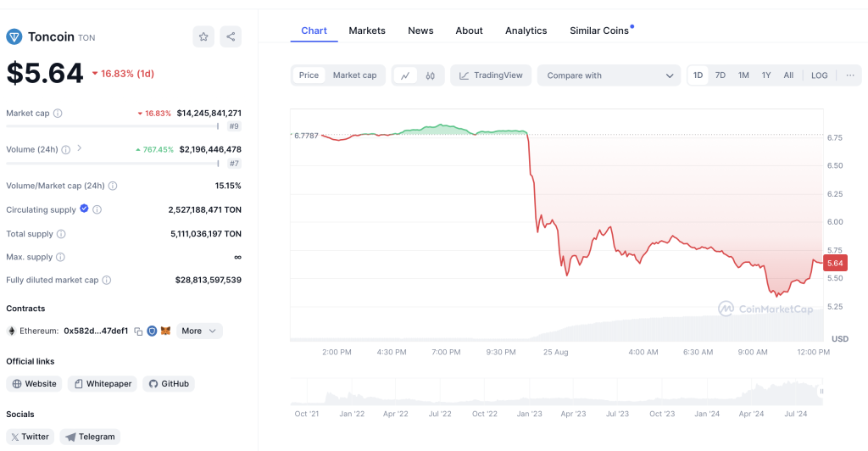
Task: Add token to MetaMask fox icon
Action: tap(165, 331)
